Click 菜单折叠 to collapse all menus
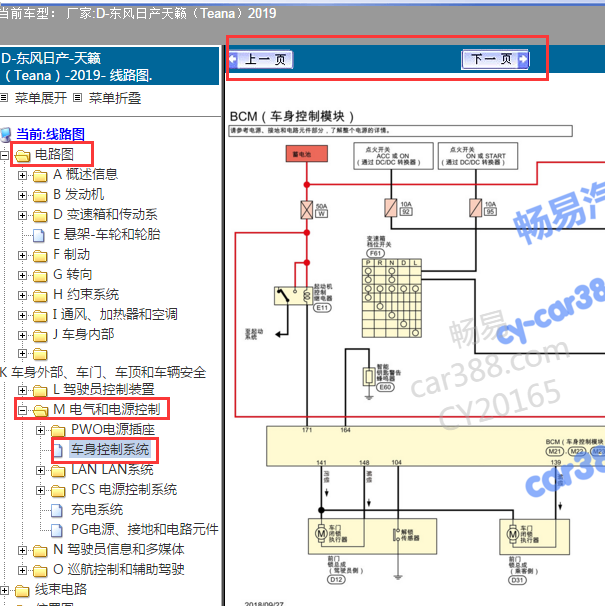Screen dimensions: 605x606 click(115, 98)
